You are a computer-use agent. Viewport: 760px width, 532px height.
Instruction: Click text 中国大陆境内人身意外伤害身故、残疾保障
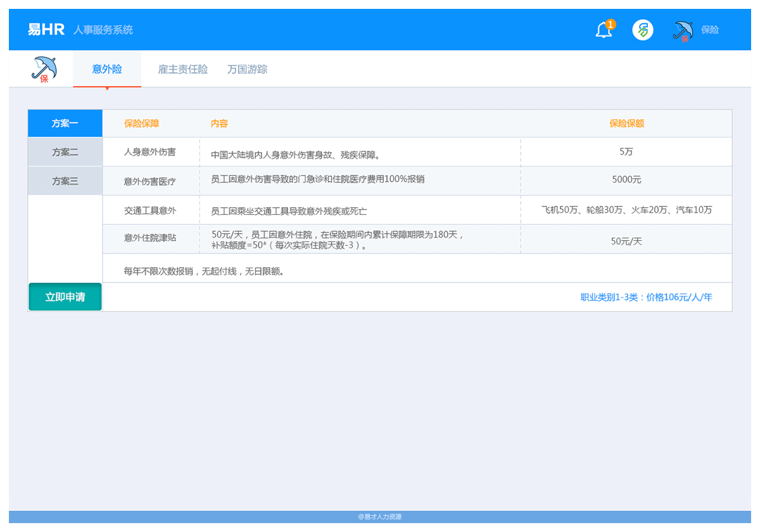click(x=295, y=155)
